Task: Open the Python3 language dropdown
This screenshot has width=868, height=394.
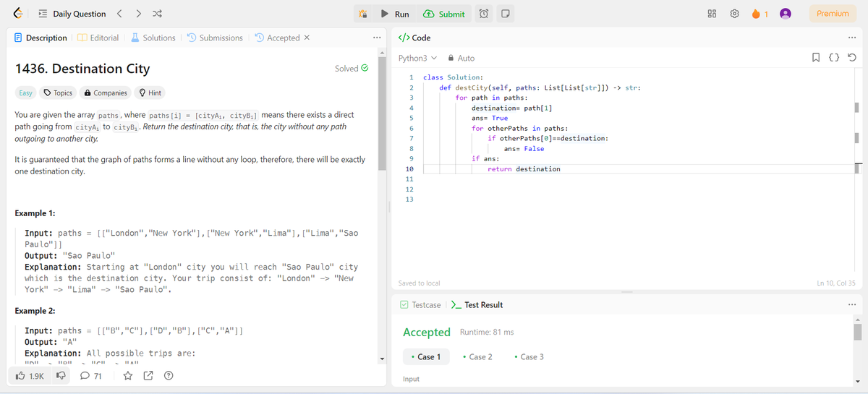Action: 417,58
